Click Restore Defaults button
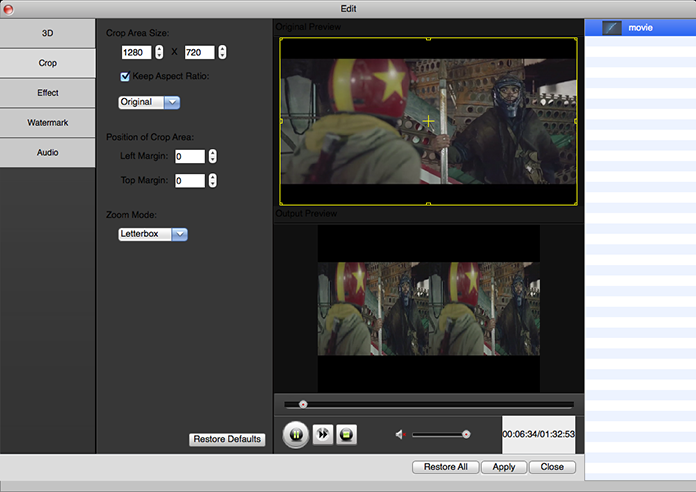 tap(227, 439)
